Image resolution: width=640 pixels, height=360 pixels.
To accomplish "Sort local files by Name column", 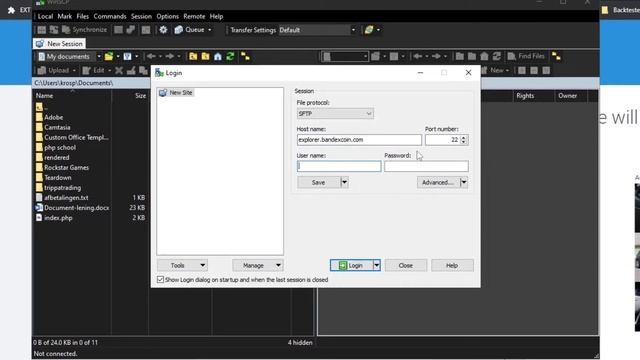I will click(x=72, y=96).
